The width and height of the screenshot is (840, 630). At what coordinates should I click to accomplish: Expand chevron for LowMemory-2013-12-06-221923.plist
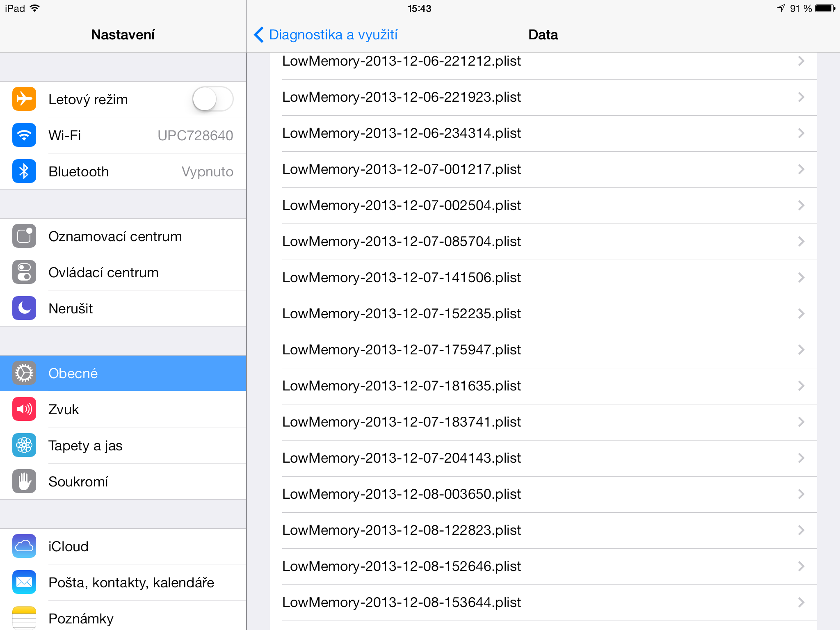pos(801,97)
